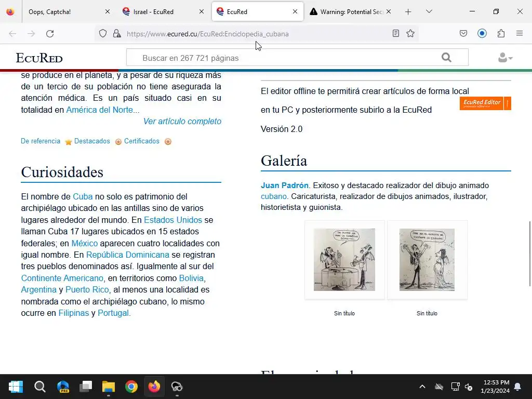The image size is (532, 399).
Task: Open 'América del Norte' link
Action: tap(99, 110)
